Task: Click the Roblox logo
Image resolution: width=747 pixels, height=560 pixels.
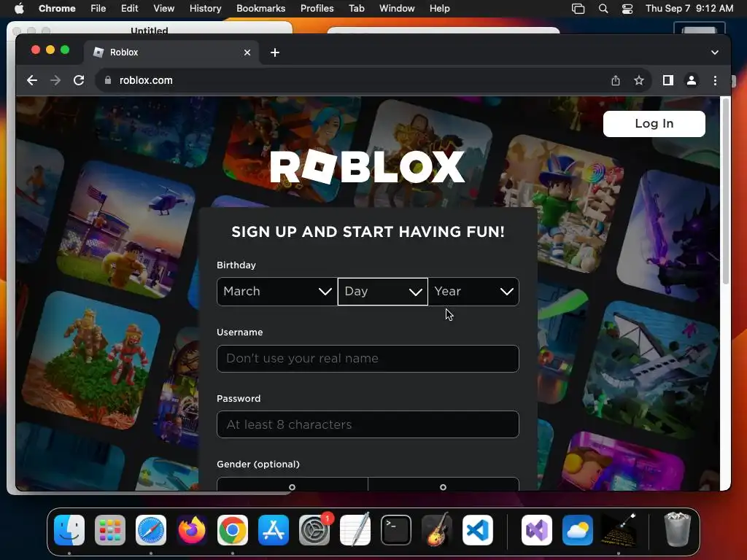Action: pos(368,167)
